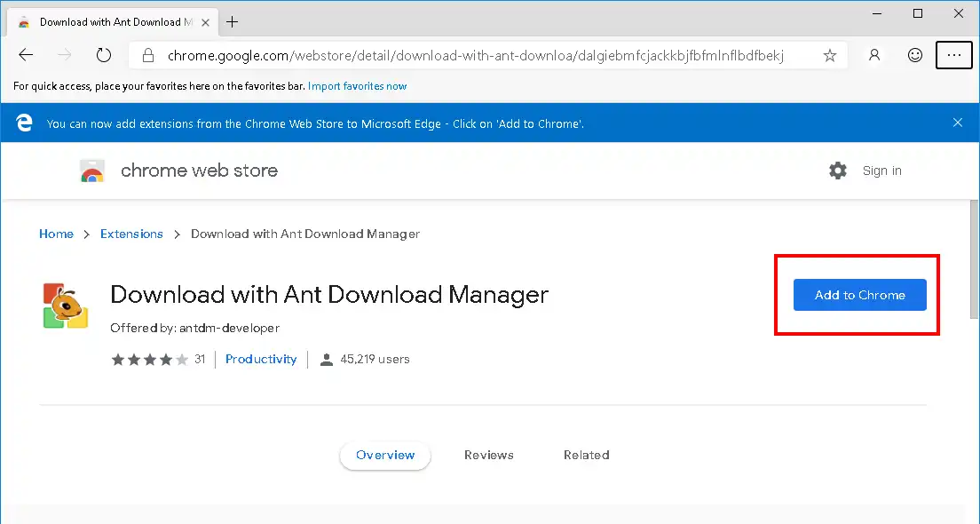Click the forward navigation arrow
The image size is (980, 524).
click(x=65, y=55)
